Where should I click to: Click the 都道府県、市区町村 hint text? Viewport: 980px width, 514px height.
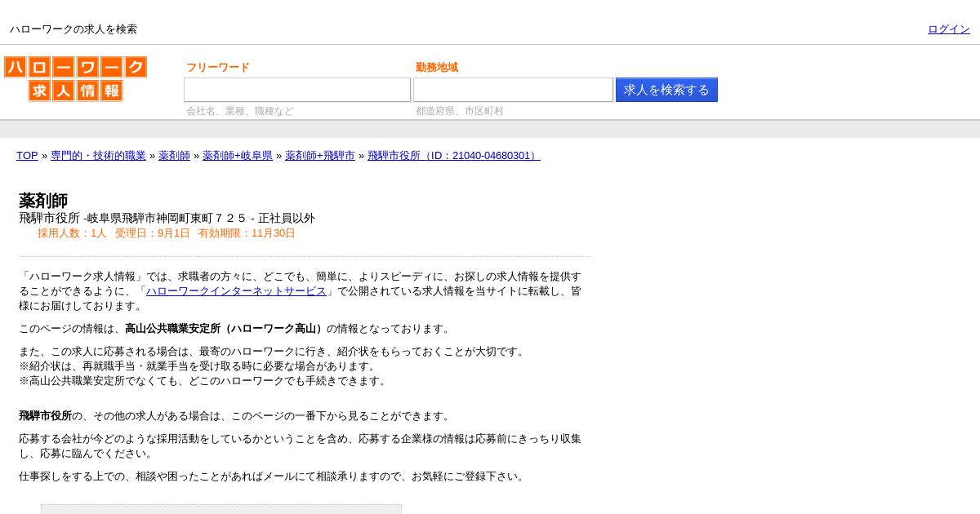460,111
